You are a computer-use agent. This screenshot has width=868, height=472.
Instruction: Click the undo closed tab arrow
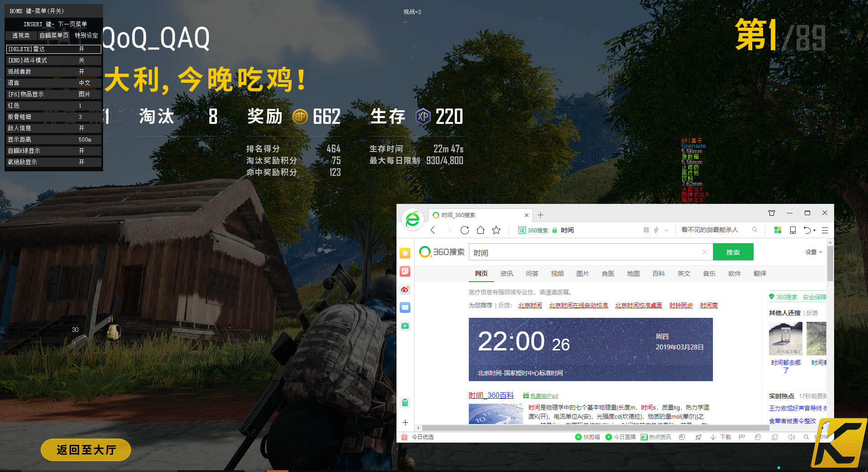tap(807, 230)
